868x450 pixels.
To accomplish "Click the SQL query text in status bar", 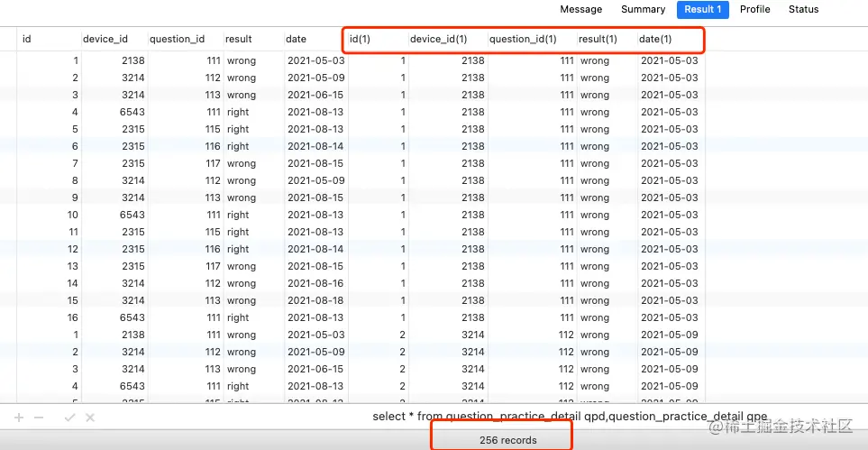I will [x=570, y=417].
